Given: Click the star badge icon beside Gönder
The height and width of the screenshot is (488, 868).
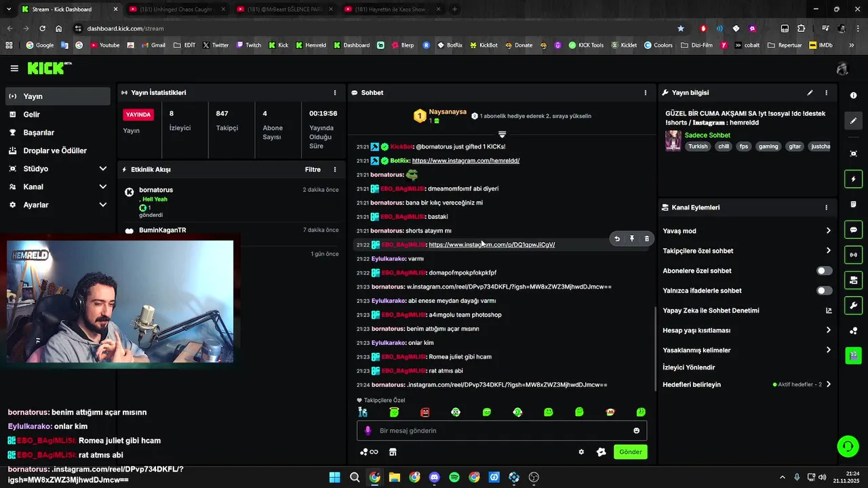Looking at the screenshot, I should 601,452.
